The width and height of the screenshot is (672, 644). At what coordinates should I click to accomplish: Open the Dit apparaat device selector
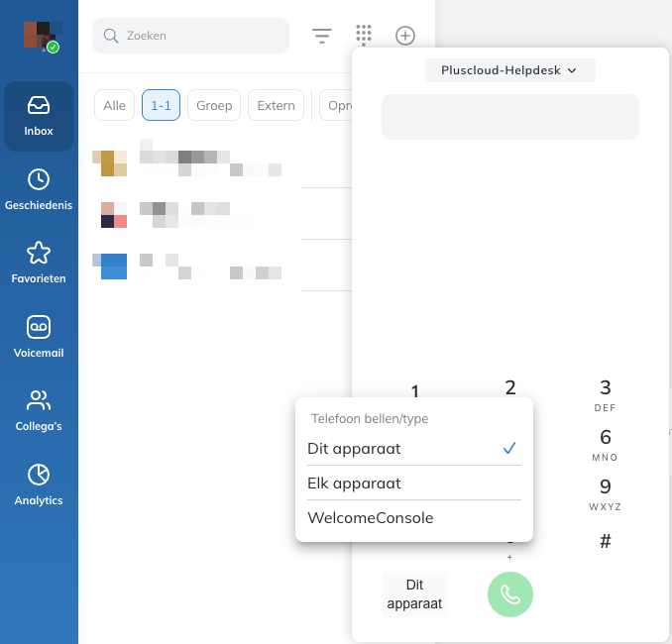click(x=414, y=594)
